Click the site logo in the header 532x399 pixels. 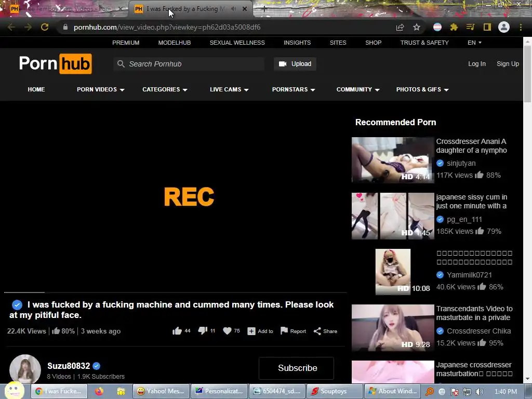click(x=55, y=63)
